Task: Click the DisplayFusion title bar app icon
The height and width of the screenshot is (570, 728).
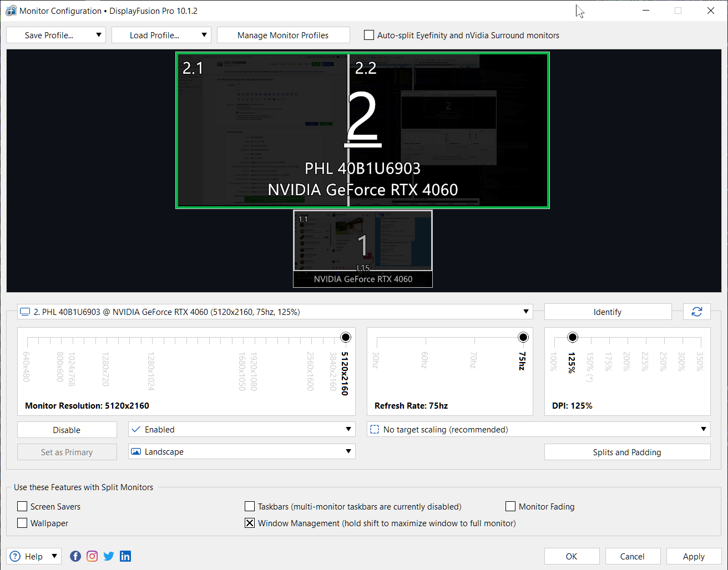Action: (11, 11)
